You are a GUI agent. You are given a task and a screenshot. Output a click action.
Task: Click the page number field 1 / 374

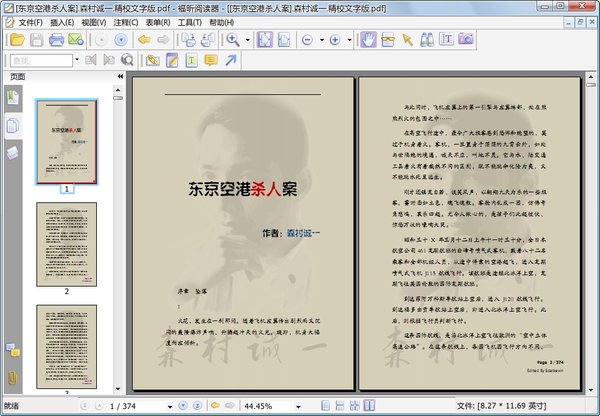[129, 406]
